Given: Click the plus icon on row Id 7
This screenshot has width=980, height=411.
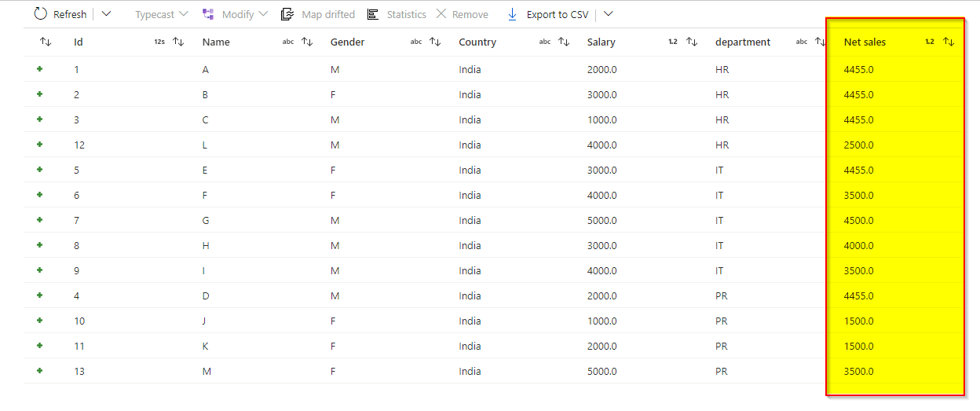Looking at the screenshot, I should pyautogui.click(x=39, y=220).
